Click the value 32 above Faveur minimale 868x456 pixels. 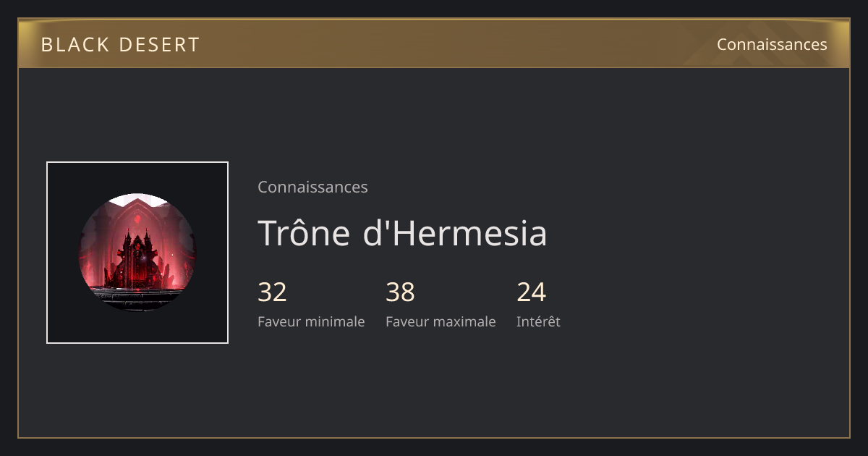coord(272,292)
